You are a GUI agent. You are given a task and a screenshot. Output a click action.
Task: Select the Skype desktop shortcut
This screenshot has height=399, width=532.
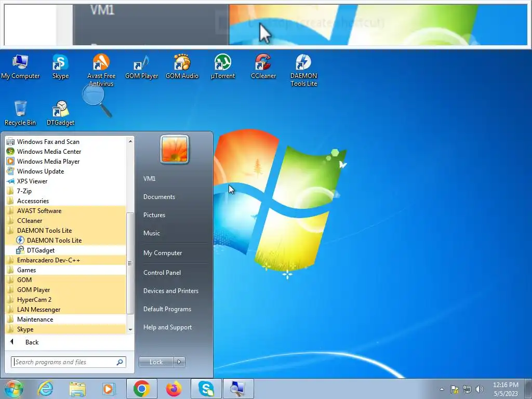click(60, 67)
